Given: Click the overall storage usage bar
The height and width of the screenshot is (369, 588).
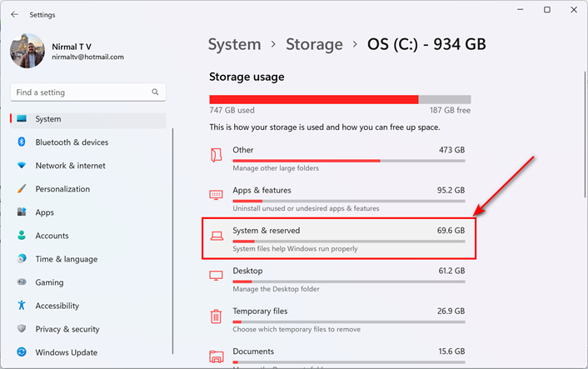Looking at the screenshot, I should [340, 99].
